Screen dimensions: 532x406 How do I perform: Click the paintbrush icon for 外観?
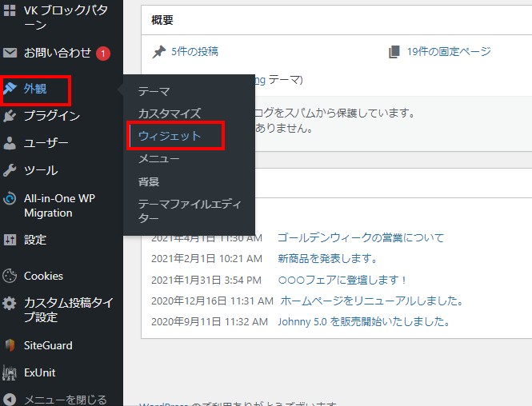10,89
